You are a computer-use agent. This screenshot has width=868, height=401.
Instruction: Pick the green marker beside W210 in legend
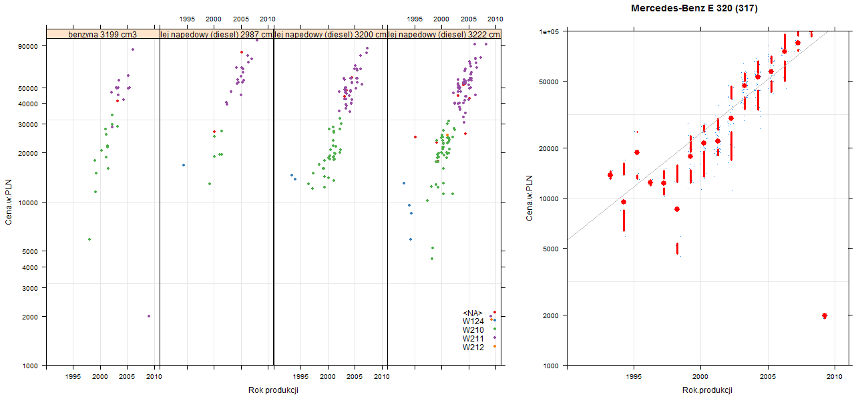[x=495, y=329]
